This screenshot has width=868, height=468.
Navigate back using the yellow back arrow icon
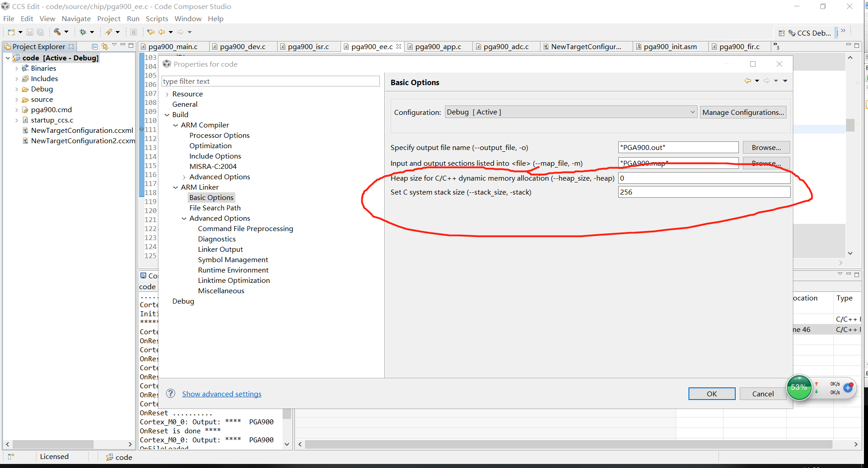[x=162, y=32]
